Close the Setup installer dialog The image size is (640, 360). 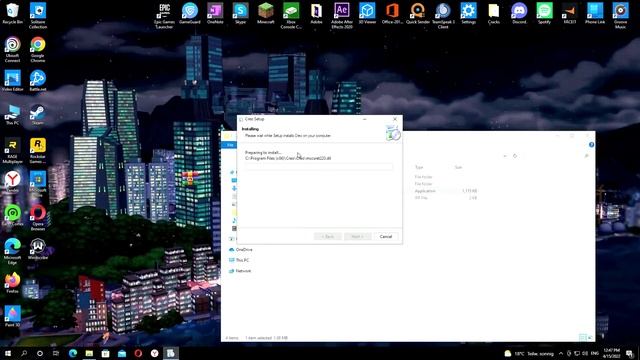tap(395, 119)
